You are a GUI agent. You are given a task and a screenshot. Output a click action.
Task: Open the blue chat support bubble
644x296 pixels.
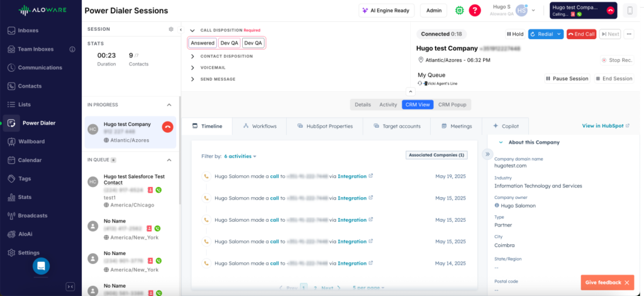41,266
